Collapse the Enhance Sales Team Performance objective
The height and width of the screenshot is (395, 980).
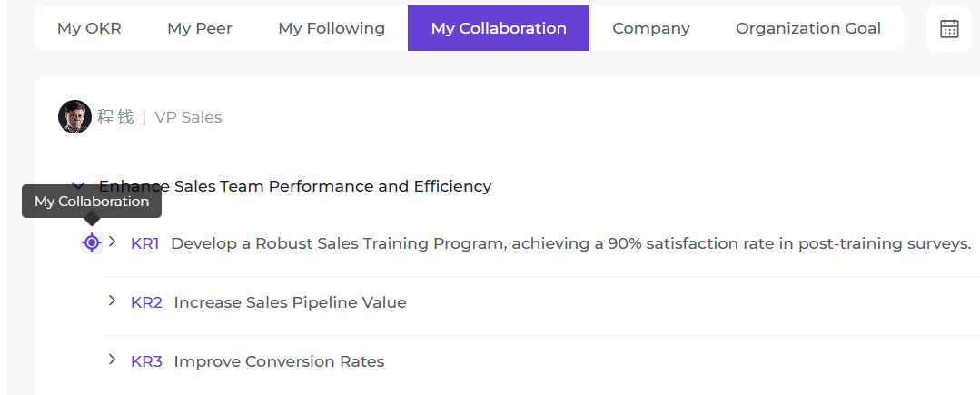coord(78,185)
